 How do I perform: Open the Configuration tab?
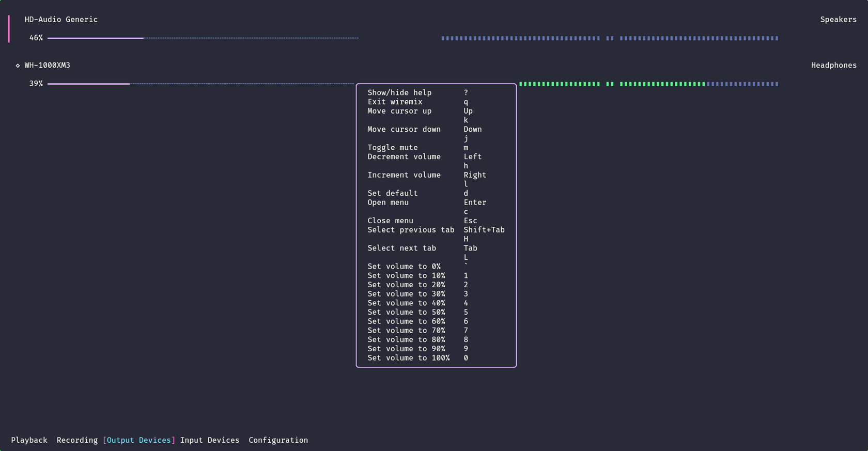(x=278, y=440)
